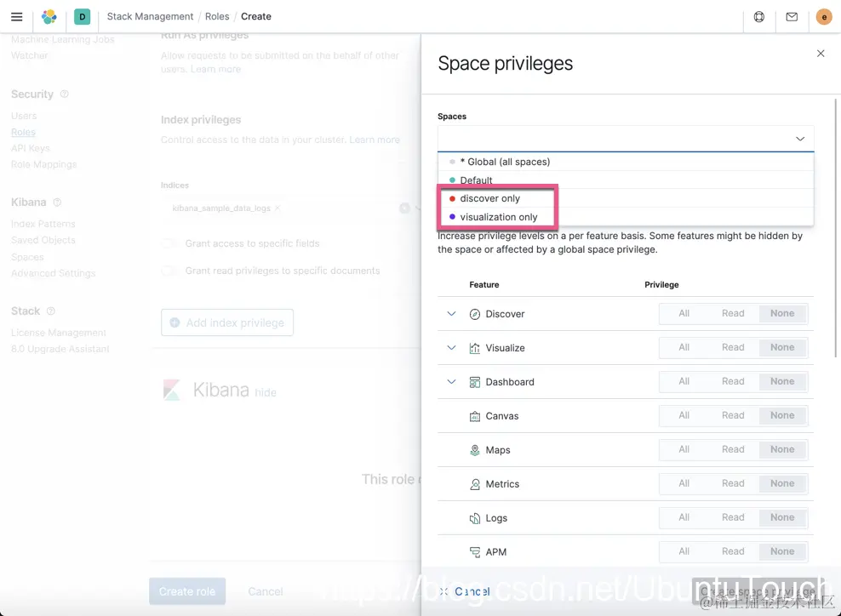Open Users in Security sidebar

tap(24, 116)
